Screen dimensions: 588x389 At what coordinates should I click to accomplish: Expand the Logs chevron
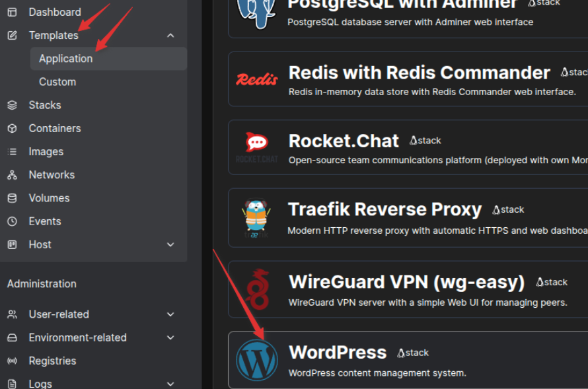click(x=170, y=384)
